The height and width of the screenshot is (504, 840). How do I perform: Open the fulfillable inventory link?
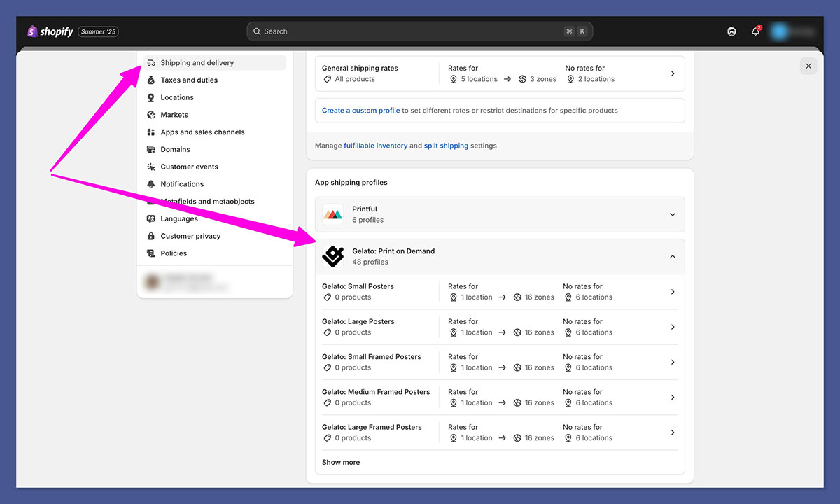coord(376,146)
